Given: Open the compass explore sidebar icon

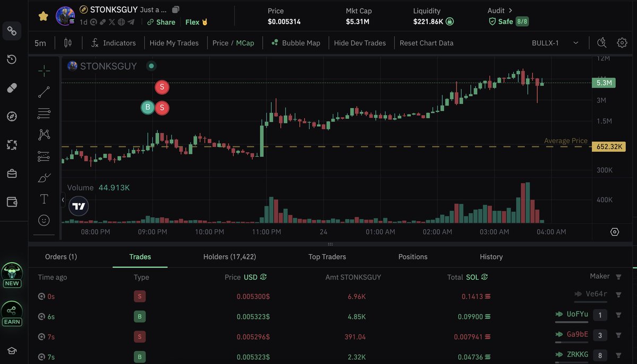Looking at the screenshot, I should (x=12, y=116).
